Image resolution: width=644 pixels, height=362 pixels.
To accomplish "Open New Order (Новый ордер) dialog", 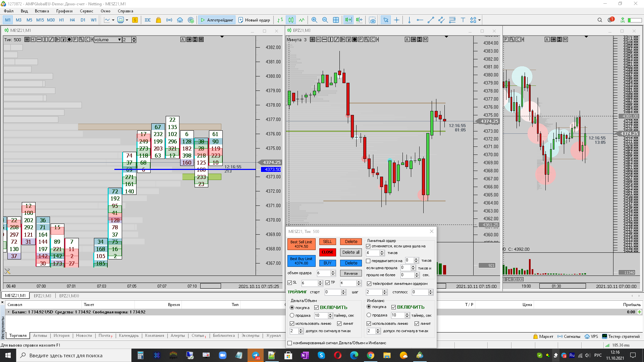I will click(254, 20).
